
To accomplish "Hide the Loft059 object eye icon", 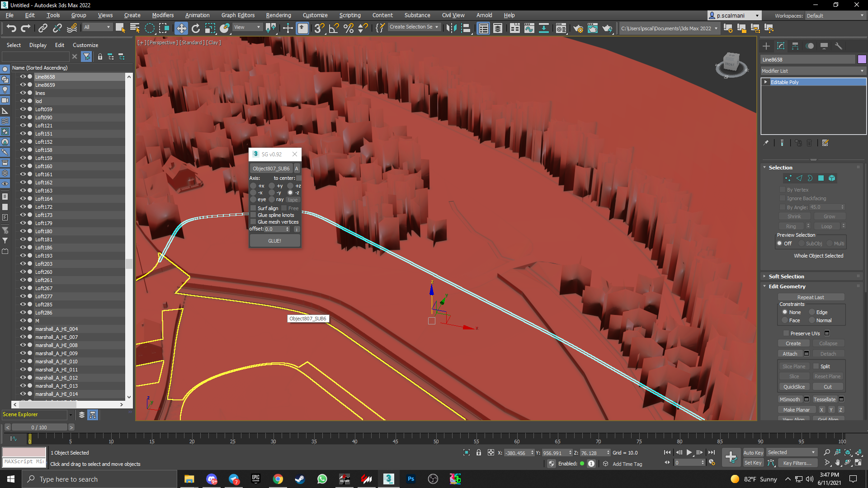I will (22, 109).
